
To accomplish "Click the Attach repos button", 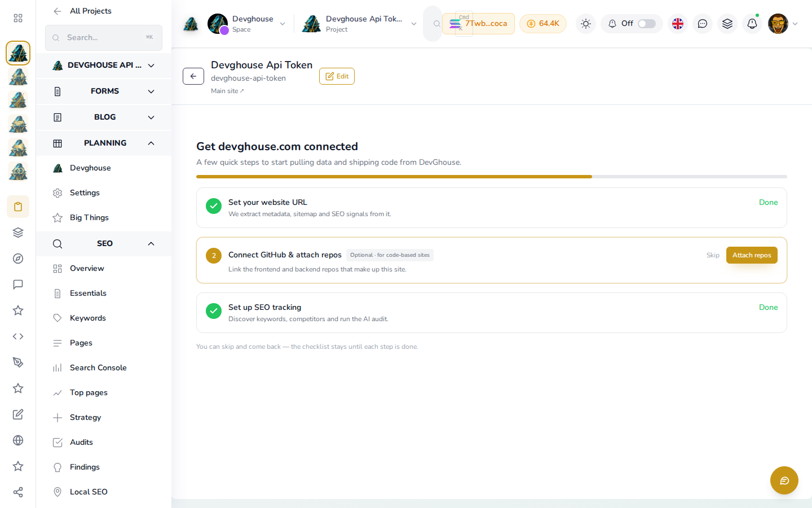I will [752, 255].
